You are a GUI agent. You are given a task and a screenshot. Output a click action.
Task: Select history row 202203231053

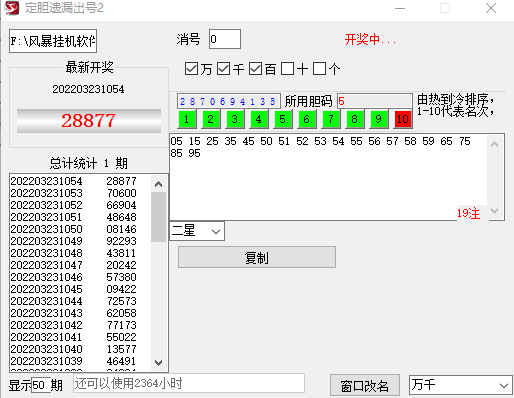[80, 193]
